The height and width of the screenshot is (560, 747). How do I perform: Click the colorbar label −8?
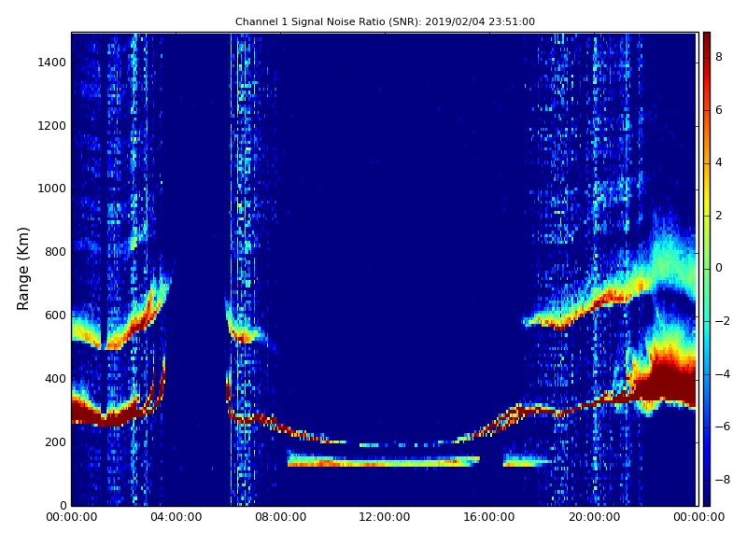[722, 480]
